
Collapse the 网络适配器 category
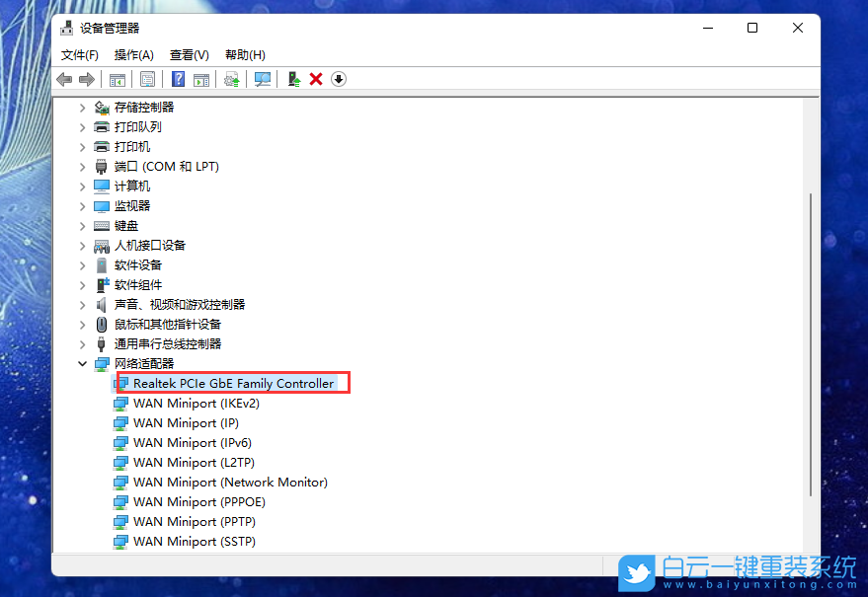pyautogui.click(x=83, y=363)
